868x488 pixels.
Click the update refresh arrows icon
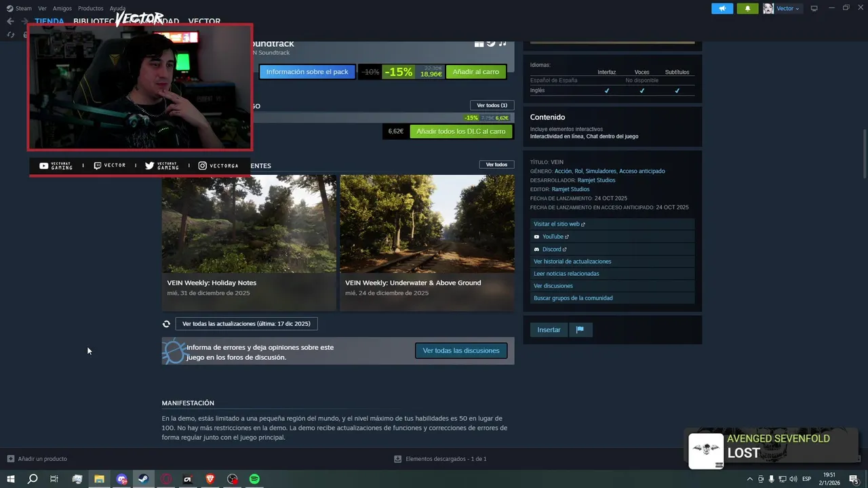click(x=166, y=324)
